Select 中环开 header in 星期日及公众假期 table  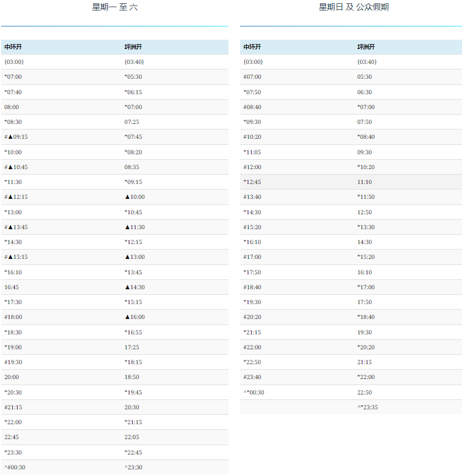point(252,47)
